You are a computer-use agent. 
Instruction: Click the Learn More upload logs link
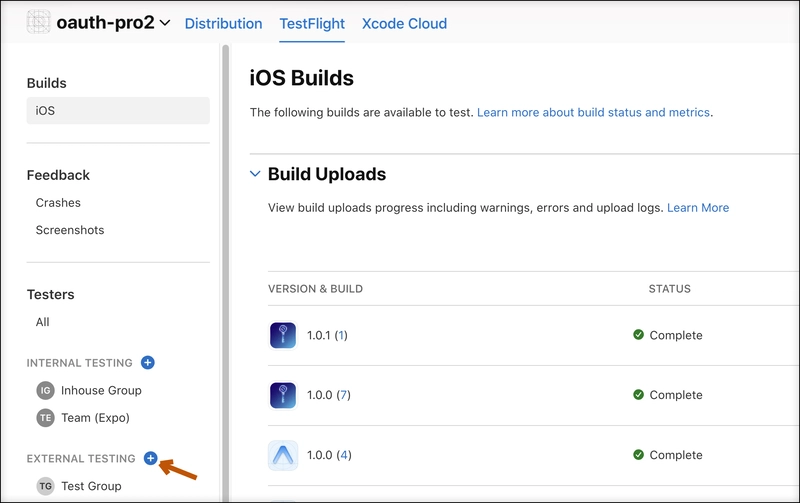698,208
